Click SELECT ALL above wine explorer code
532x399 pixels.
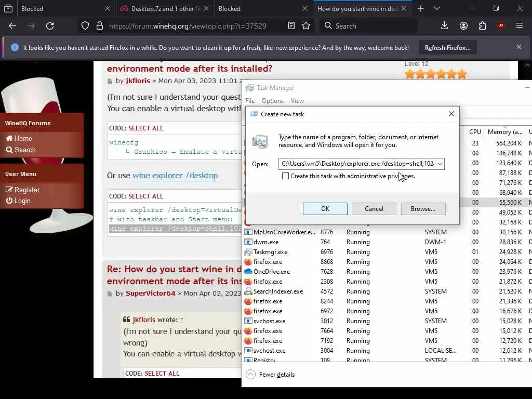(x=146, y=196)
